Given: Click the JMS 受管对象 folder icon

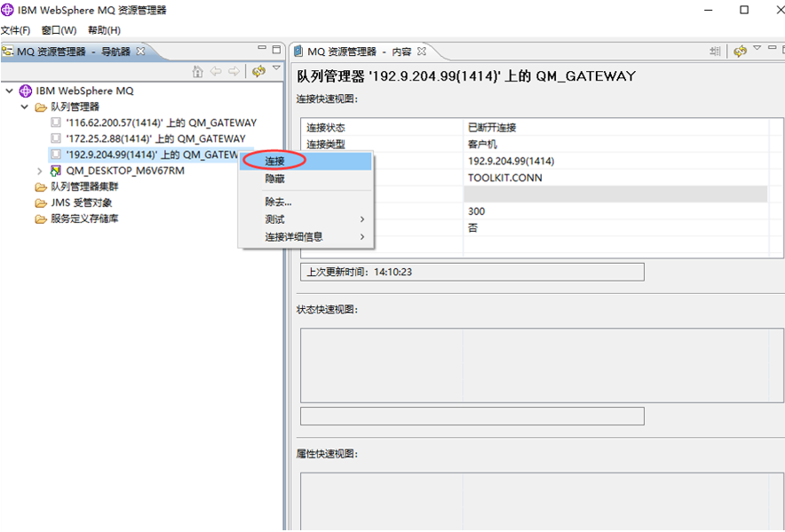Looking at the screenshot, I should 41,203.
